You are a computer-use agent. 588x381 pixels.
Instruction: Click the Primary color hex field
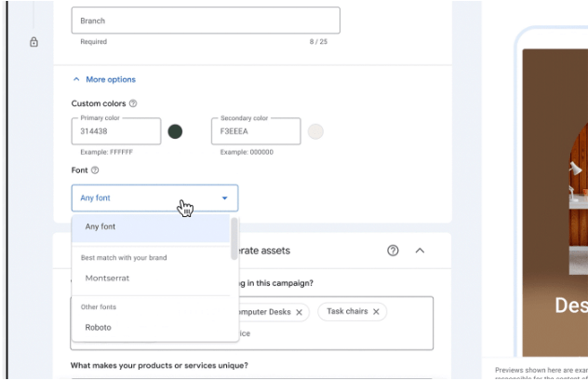[116, 131]
